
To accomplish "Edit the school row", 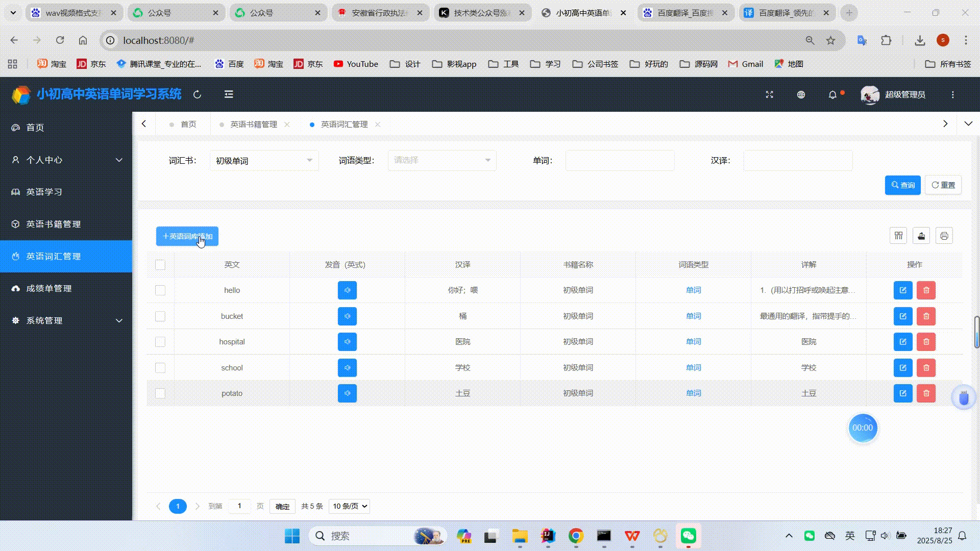I will click(x=903, y=368).
